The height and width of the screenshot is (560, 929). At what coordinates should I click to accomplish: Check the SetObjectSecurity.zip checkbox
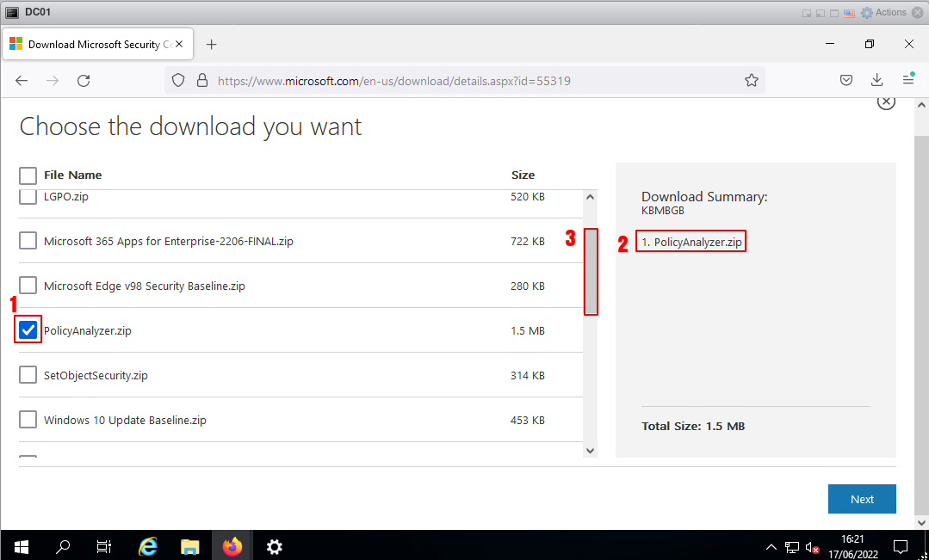pyautogui.click(x=28, y=375)
